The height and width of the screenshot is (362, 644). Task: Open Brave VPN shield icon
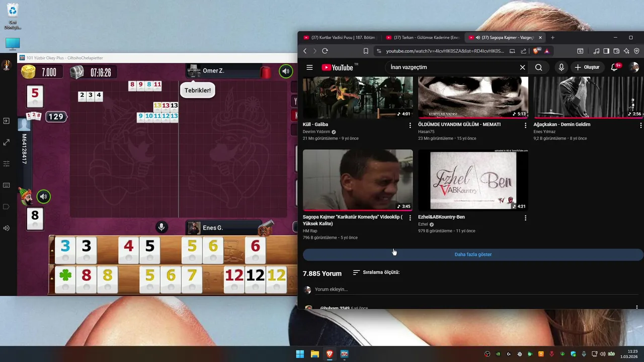(x=636, y=51)
